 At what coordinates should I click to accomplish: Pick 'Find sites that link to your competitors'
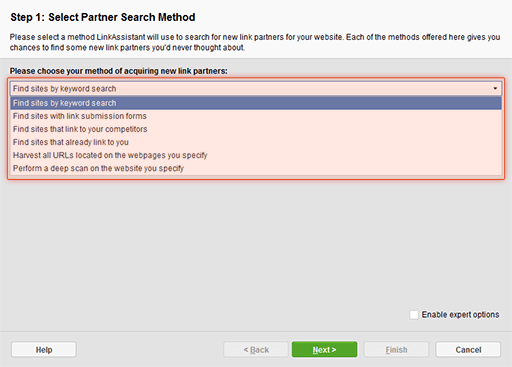pos(256,129)
